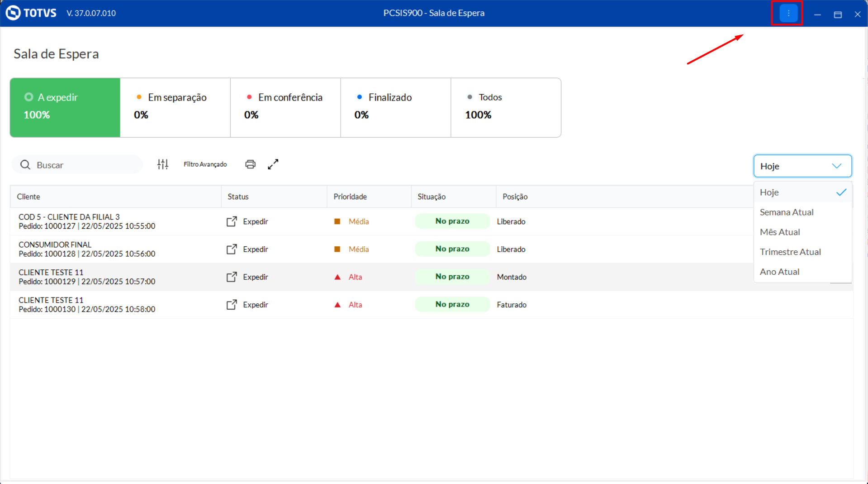Click Expedir icon for Pedido 1000130
Screen dimensions: 868x484
coord(232,305)
